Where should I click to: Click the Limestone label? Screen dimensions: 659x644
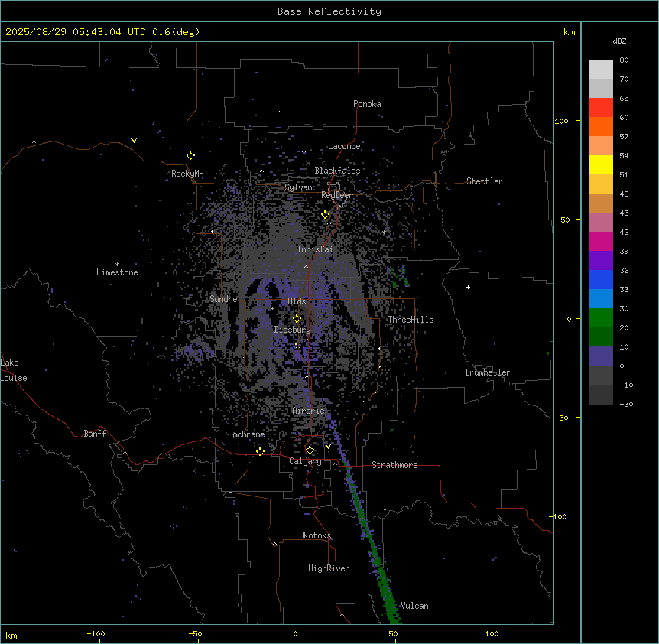(x=117, y=272)
